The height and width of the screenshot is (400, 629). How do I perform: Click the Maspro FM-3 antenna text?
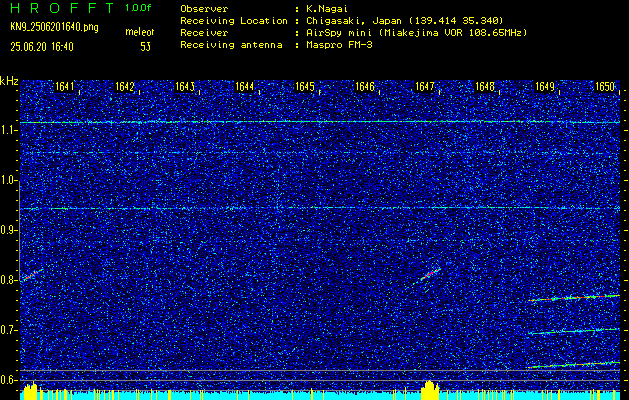point(339,45)
